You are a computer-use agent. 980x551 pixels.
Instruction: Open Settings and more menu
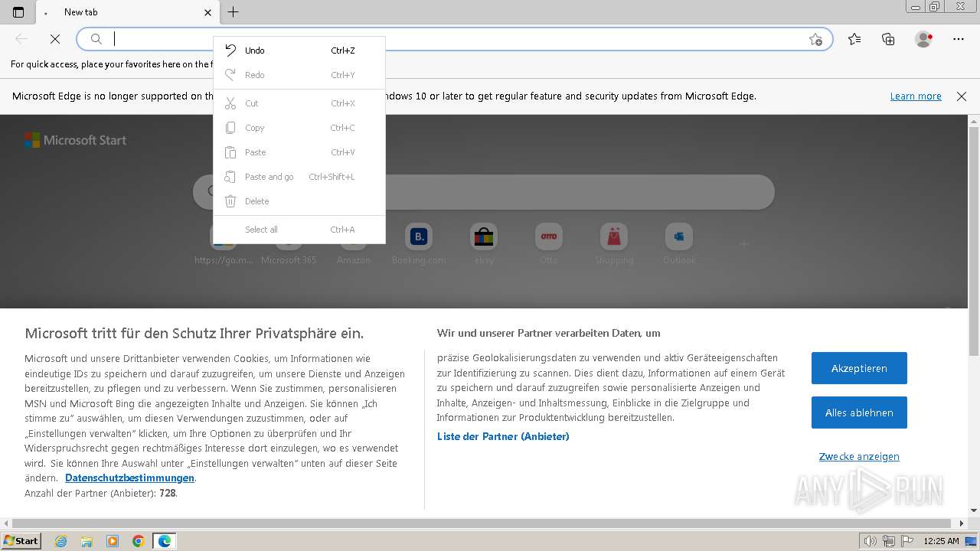pos(959,39)
